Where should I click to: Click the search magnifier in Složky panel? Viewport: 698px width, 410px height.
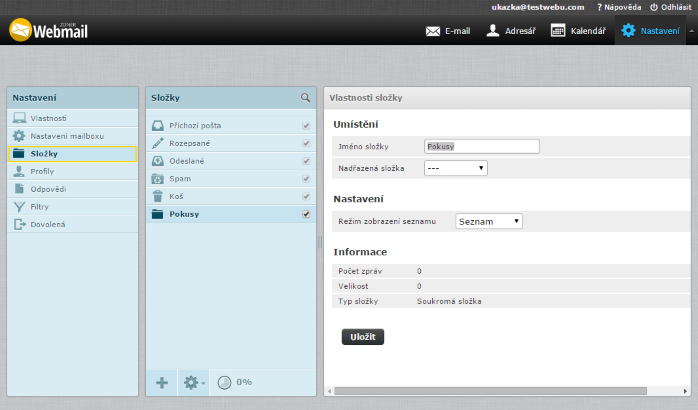[306, 98]
